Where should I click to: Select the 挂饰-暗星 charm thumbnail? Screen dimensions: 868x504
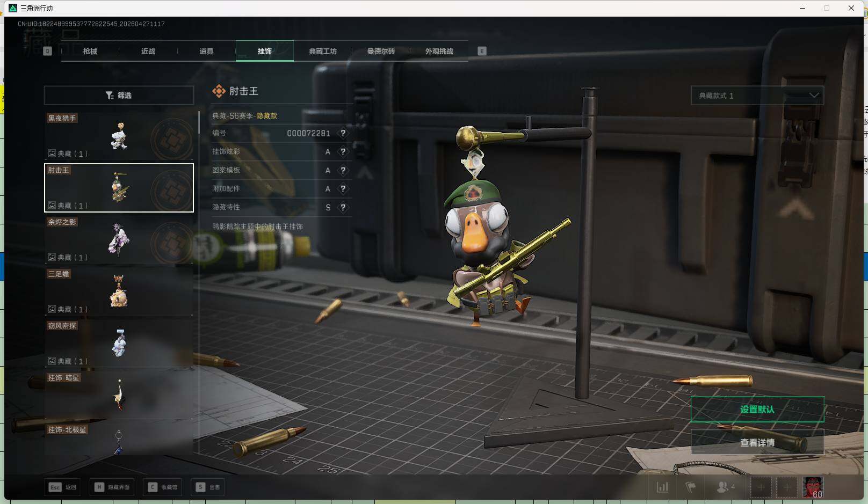click(x=119, y=396)
